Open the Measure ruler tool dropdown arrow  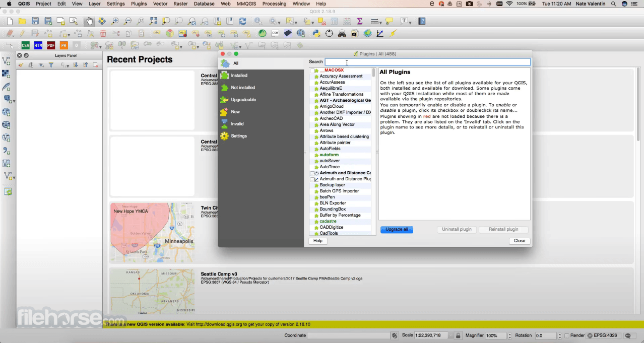click(x=381, y=22)
